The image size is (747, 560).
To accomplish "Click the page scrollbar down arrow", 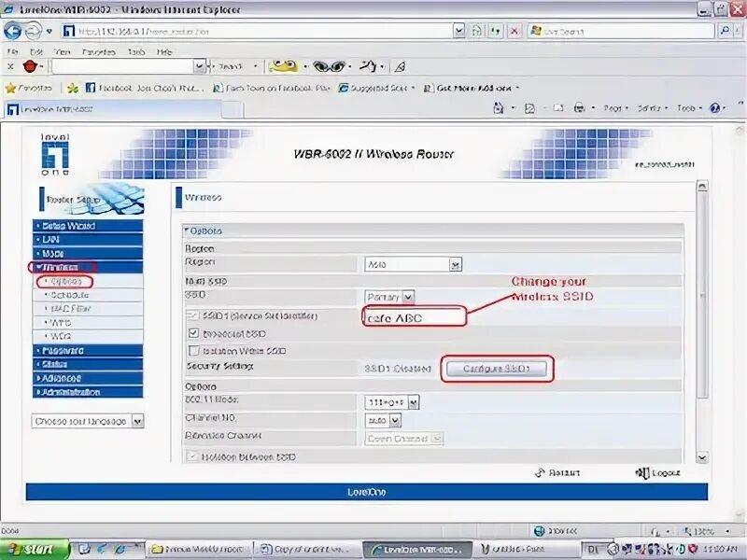I will click(702, 457).
